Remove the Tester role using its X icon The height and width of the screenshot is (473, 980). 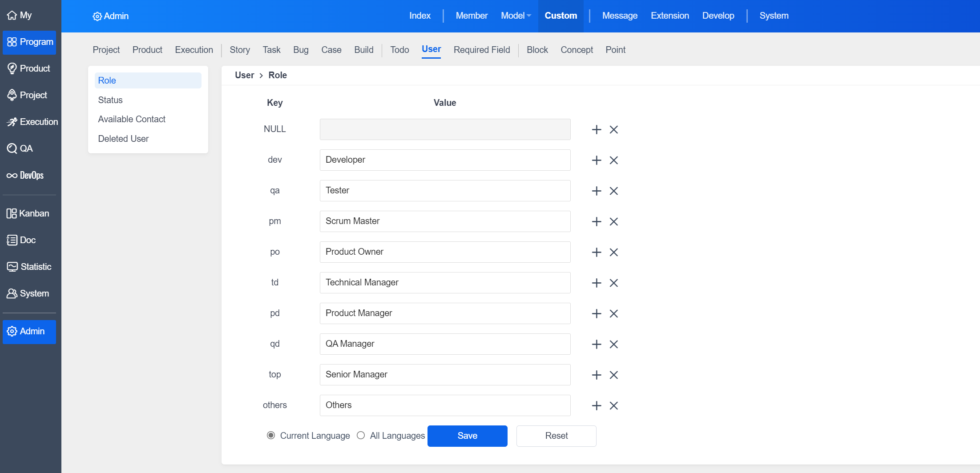click(614, 191)
